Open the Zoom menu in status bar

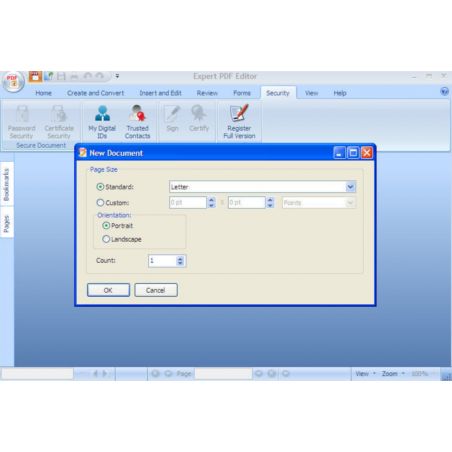point(393,374)
